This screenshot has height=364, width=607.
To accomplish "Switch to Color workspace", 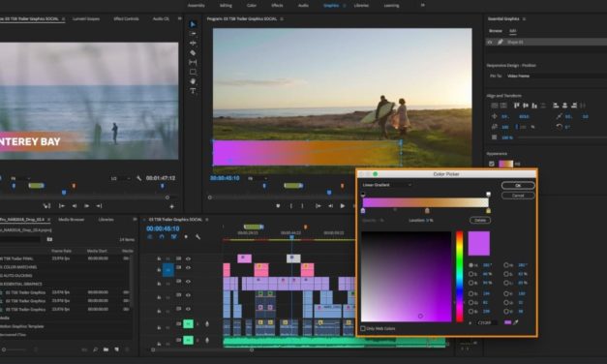I will (x=252, y=6).
